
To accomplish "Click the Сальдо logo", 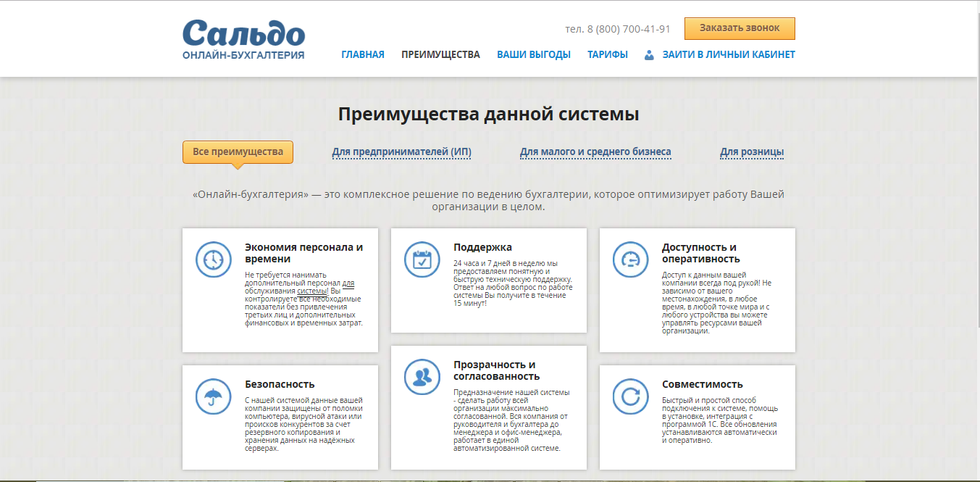I will pos(243,39).
